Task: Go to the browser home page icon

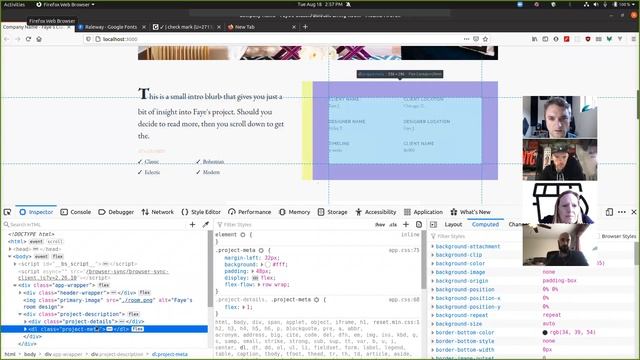Action: [x=39, y=39]
